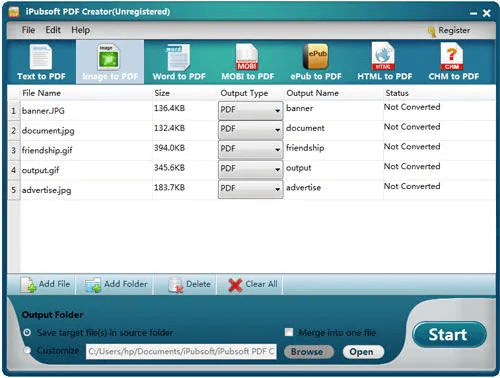Select the output.gif file row

click(x=251, y=170)
